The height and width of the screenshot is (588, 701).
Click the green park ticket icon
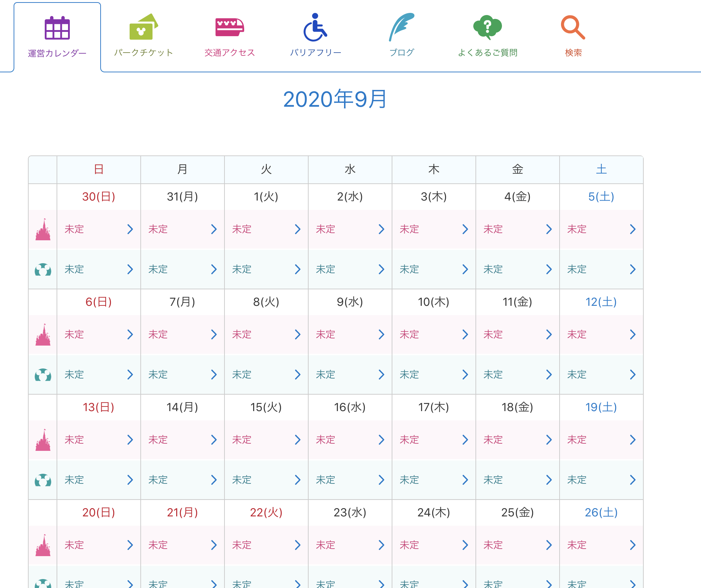coord(143,27)
